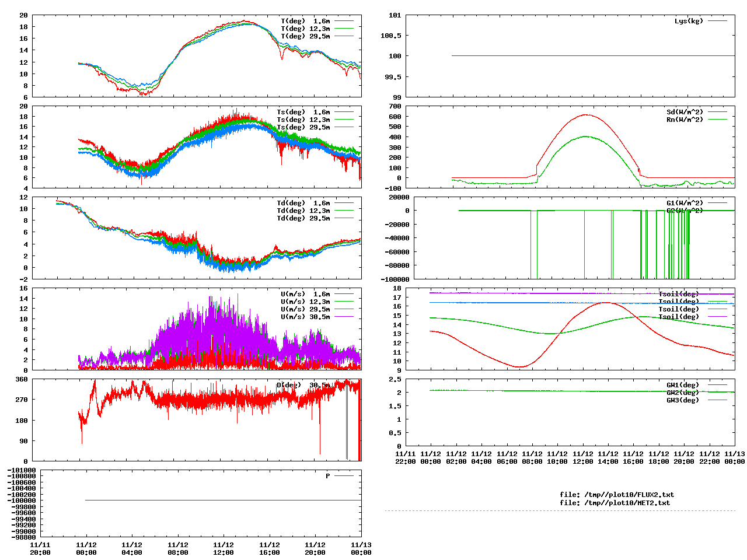
Task: Click the "GW3(deg)" legend label
Action: click(x=683, y=400)
